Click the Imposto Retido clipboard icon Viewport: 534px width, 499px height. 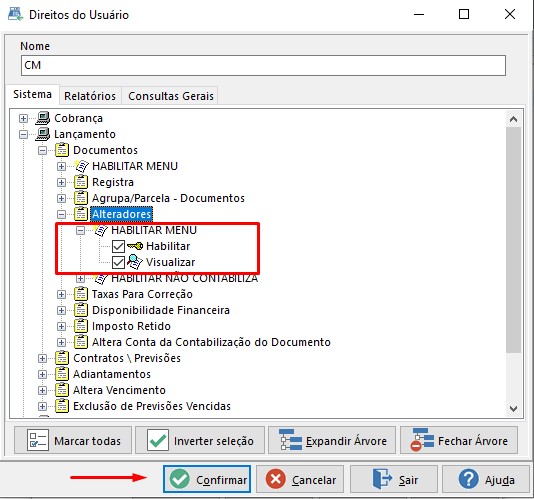[x=81, y=326]
